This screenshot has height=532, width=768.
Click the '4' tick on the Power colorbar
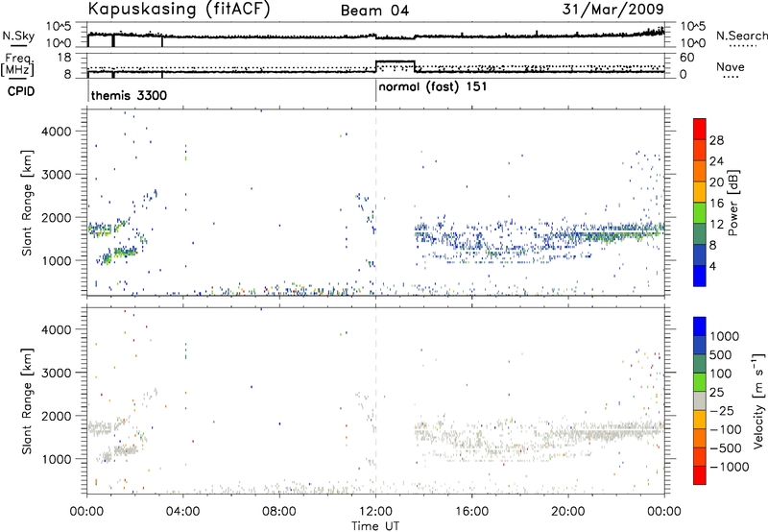[712, 266]
